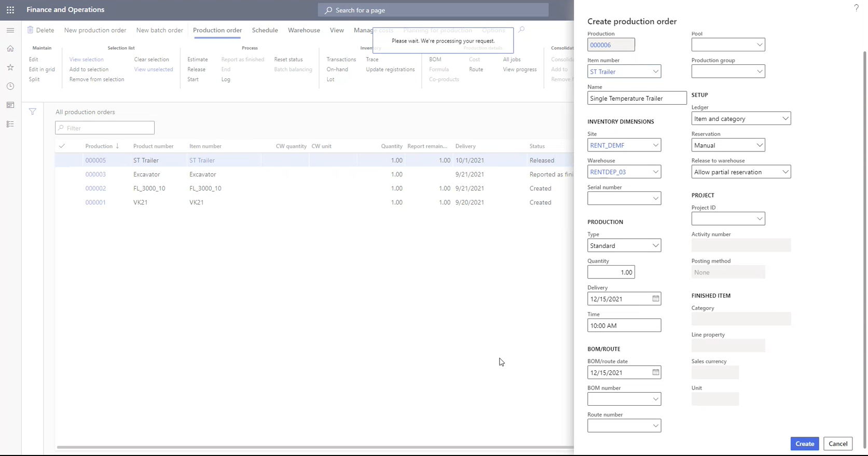Click the grid Filter input
868x456 pixels.
[x=105, y=128]
